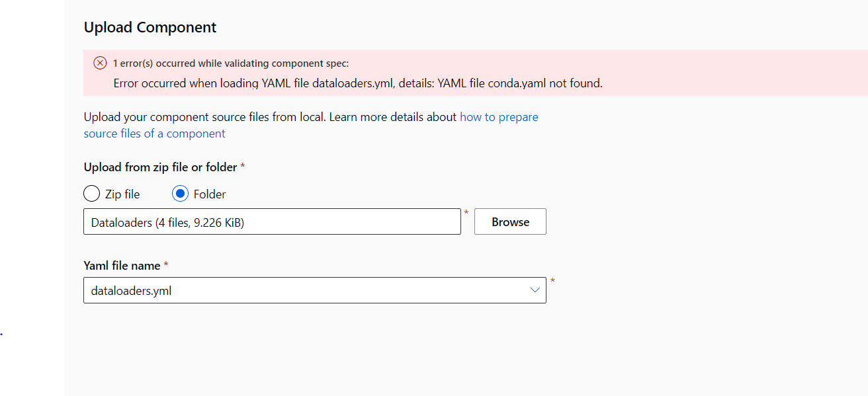Click the dataloaders.yml selected value text
Image resolution: width=868 pixels, height=396 pixels.
pyautogui.click(x=131, y=290)
